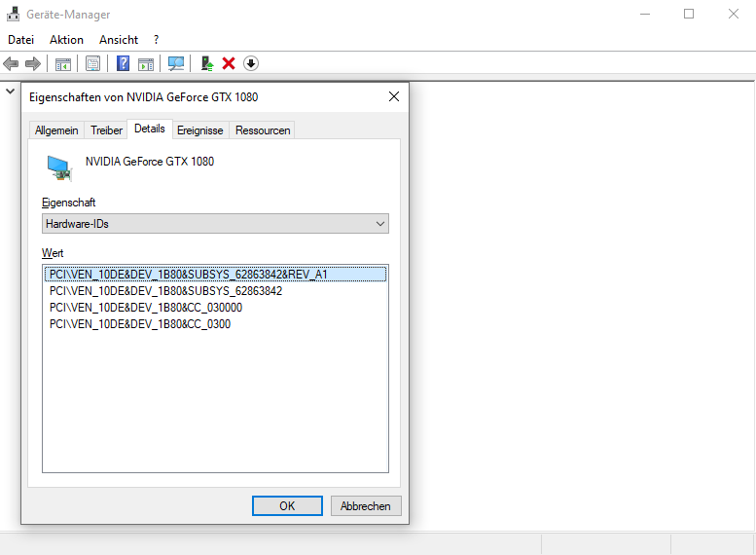The image size is (756, 555).
Task: Open the Properties toolbar icon
Action: [x=93, y=63]
